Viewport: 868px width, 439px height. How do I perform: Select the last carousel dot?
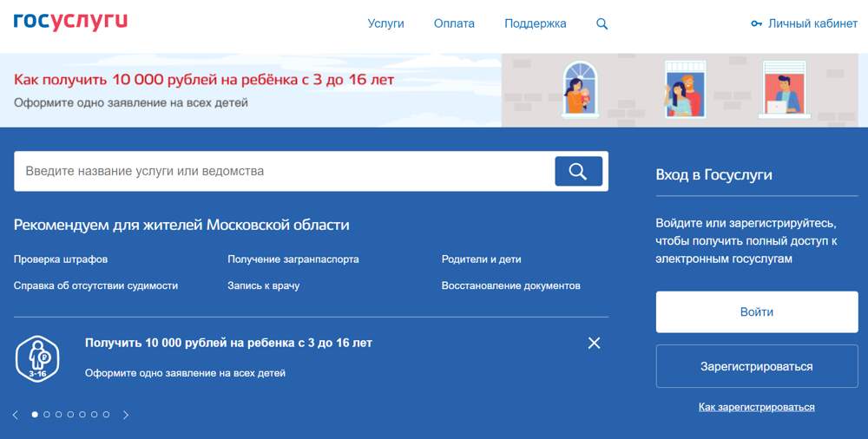point(106,415)
